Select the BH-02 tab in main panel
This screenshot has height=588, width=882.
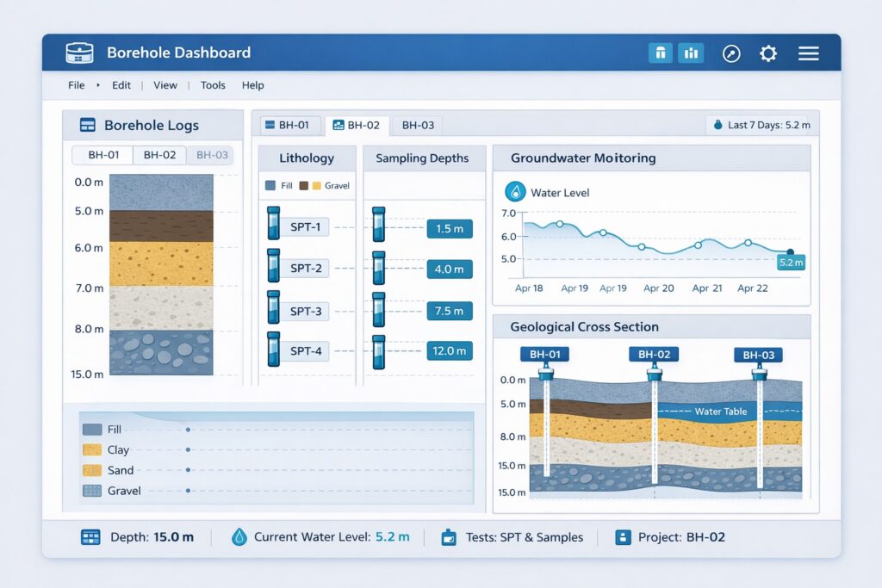(357, 125)
